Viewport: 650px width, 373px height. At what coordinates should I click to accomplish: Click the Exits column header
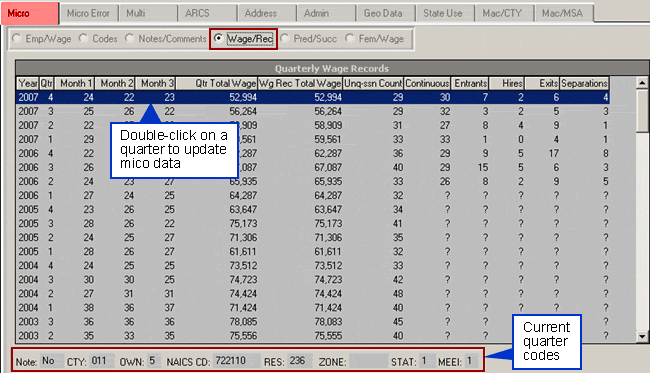pos(542,83)
